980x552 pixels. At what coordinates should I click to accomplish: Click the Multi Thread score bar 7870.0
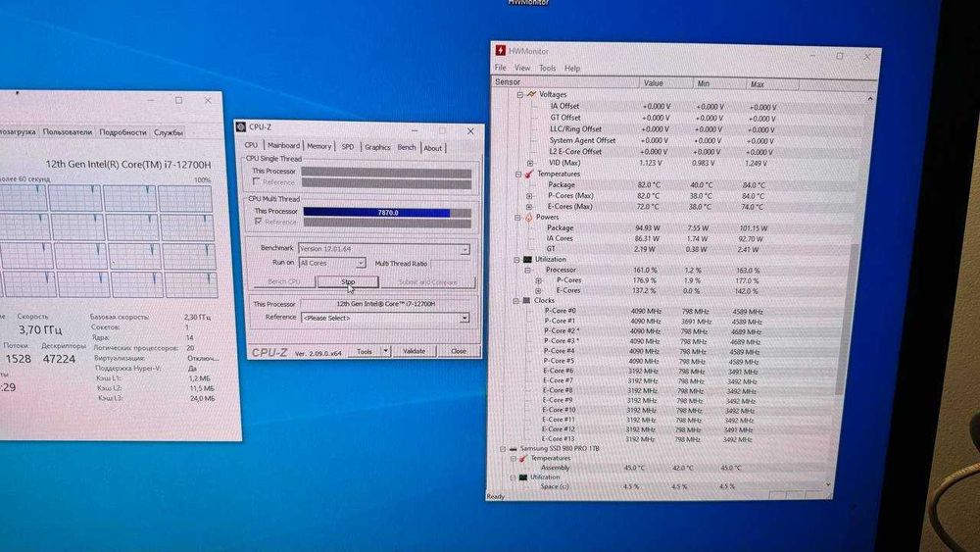click(x=387, y=213)
